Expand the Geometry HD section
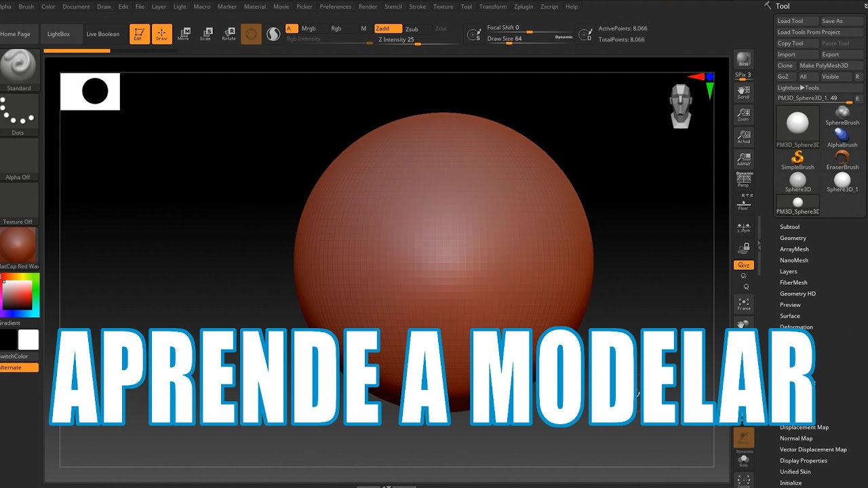Screen dimensions: 868x488 [x=797, y=293]
